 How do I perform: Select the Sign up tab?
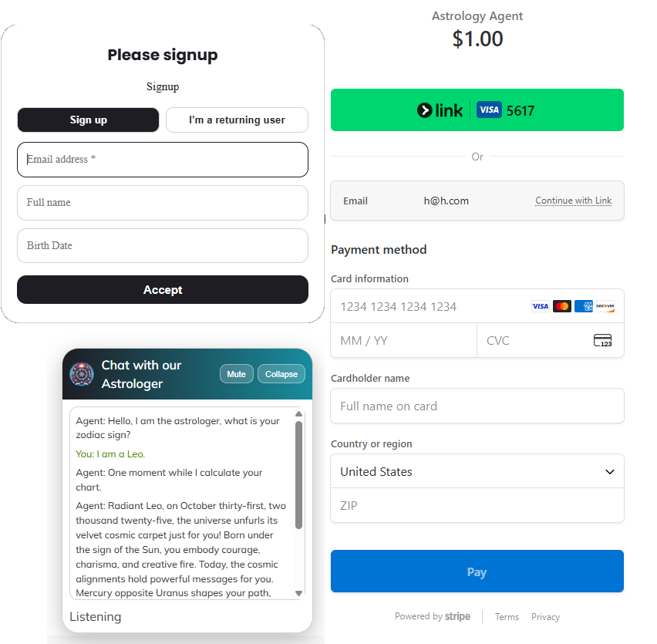click(88, 120)
